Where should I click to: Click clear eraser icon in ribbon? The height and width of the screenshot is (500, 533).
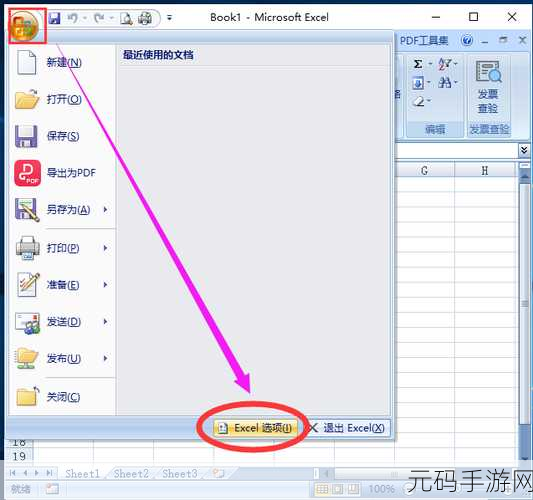point(419,101)
